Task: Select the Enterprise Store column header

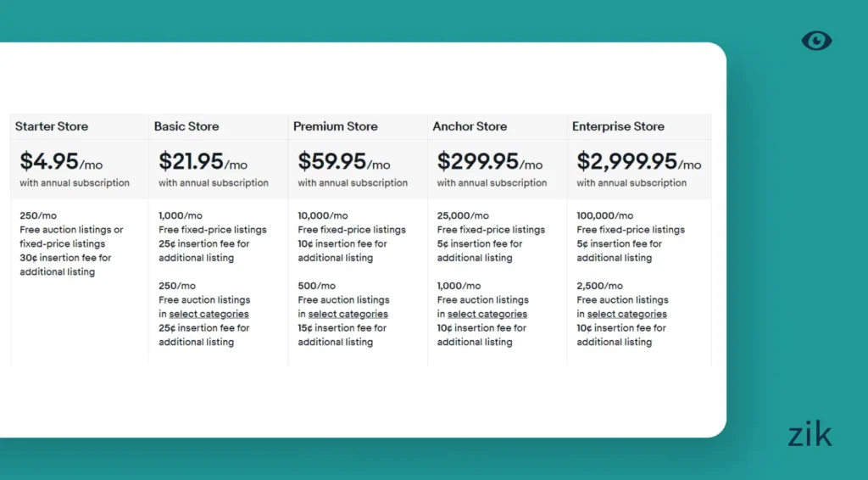Action: point(618,126)
